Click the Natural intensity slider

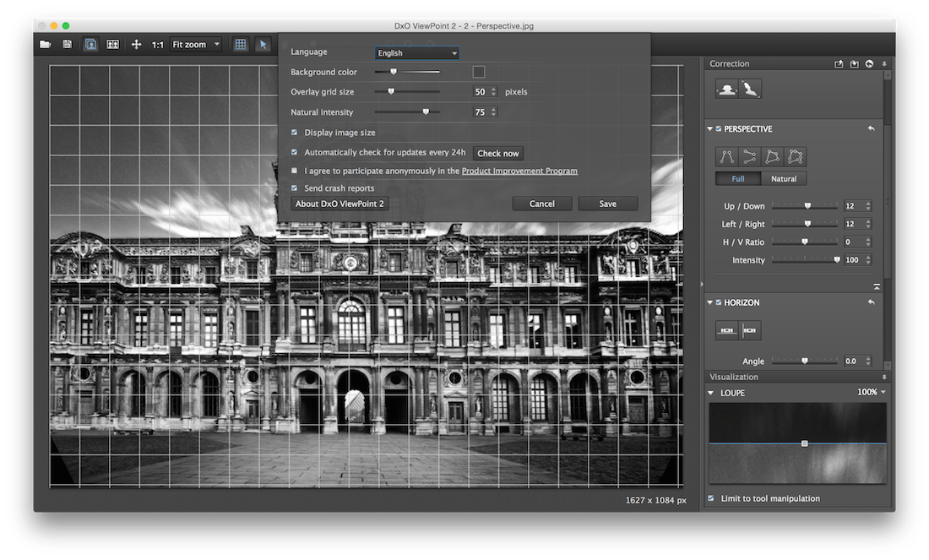408,112
